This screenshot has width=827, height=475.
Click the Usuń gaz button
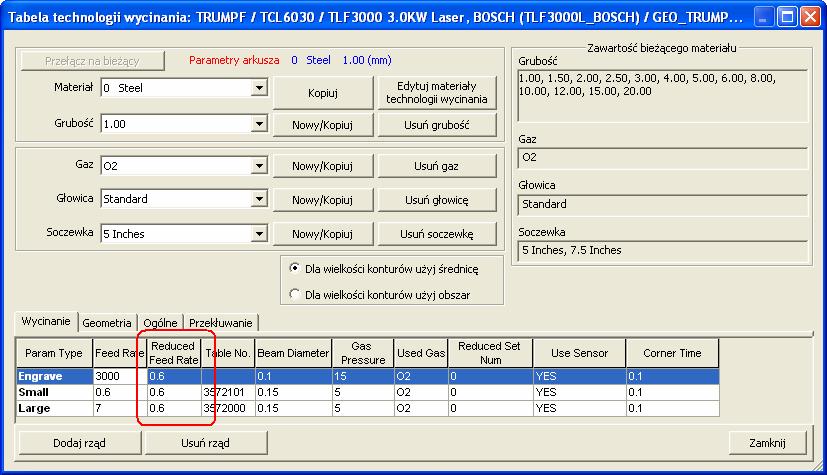click(437, 166)
